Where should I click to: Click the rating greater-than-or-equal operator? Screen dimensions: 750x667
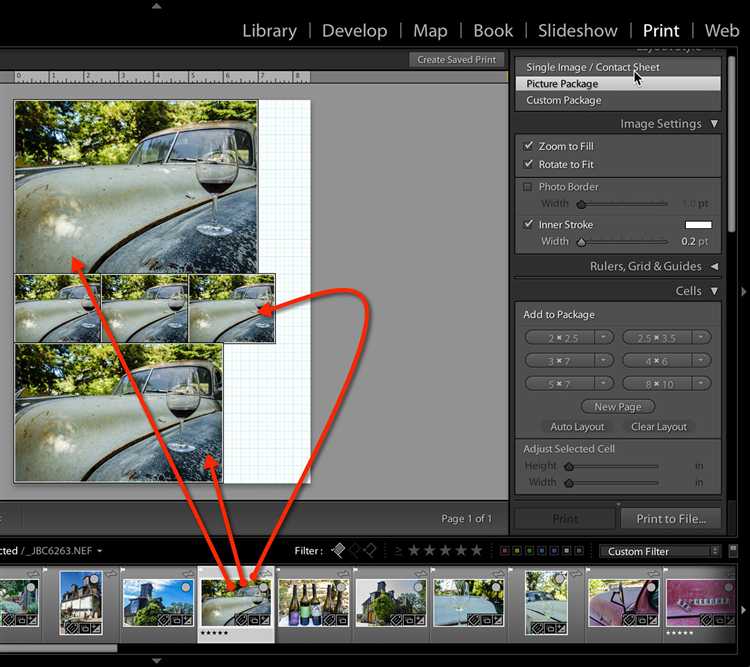click(398, 551)
